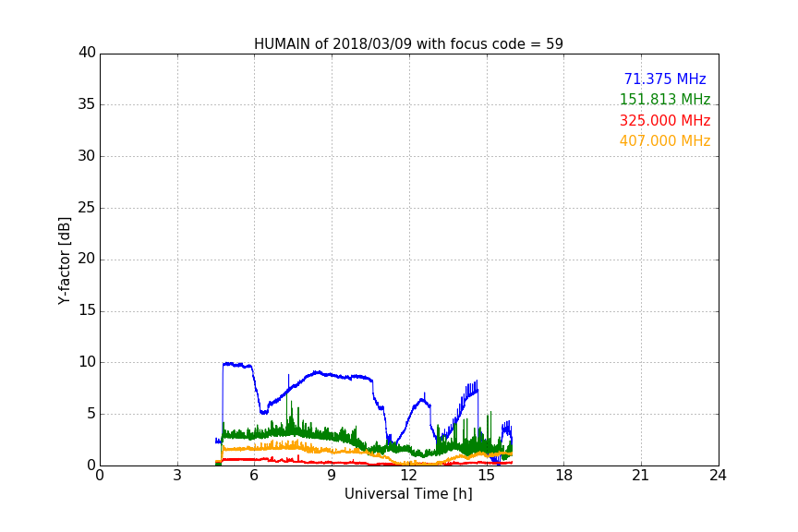Image resolution: width=798 pixels, height=532 pixels.
Task: Click the x-axis tick label '3'
Action: 177,476
